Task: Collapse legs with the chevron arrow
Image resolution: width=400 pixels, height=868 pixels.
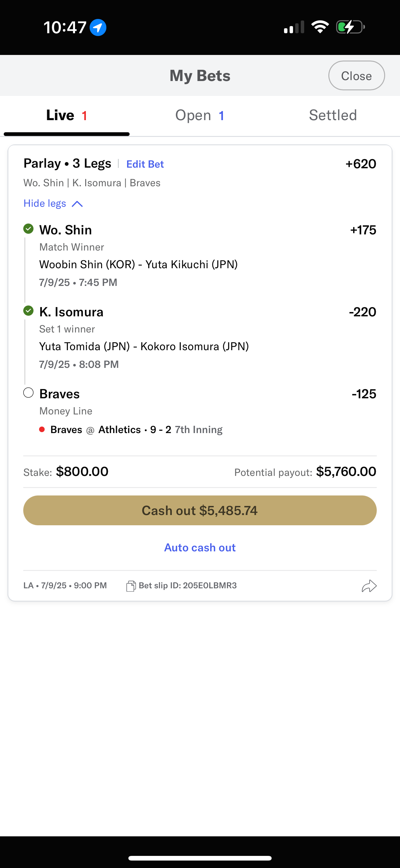Action: tap(78, 204)
